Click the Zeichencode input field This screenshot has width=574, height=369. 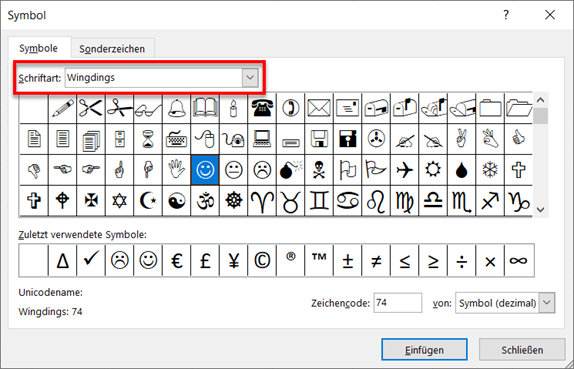tap(398, 303)
